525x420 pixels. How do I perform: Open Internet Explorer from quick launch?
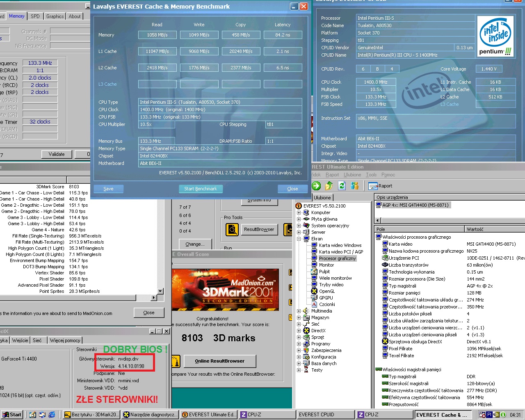point(52,415)
